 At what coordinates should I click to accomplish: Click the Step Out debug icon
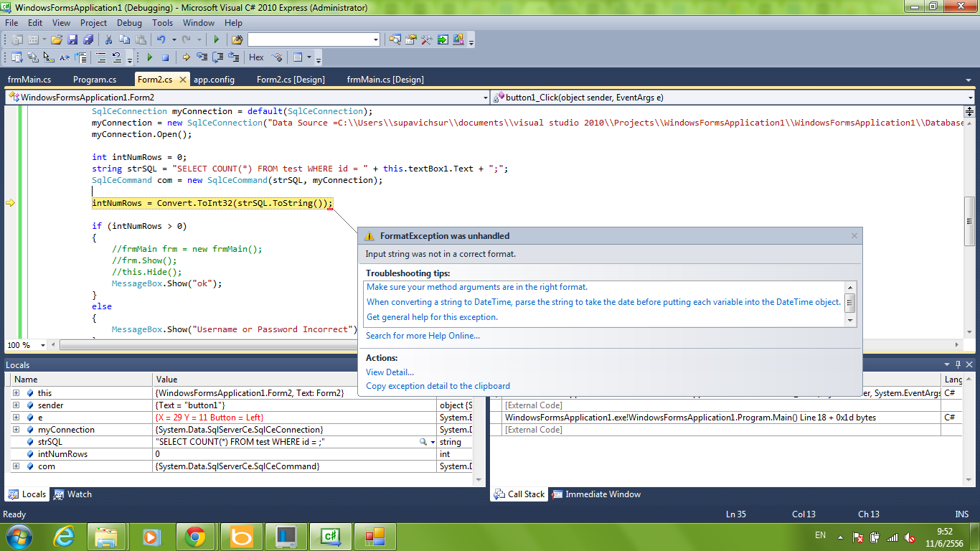233,57
